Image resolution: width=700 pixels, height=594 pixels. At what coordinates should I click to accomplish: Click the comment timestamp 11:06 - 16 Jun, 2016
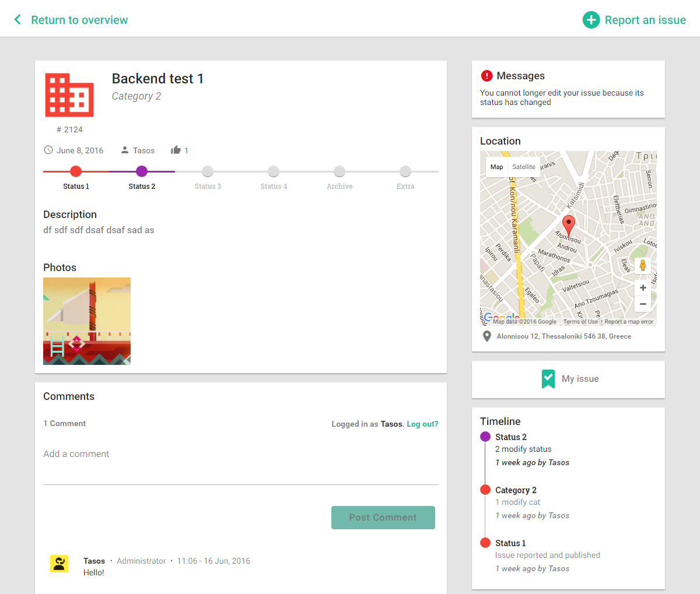[213, 561]
